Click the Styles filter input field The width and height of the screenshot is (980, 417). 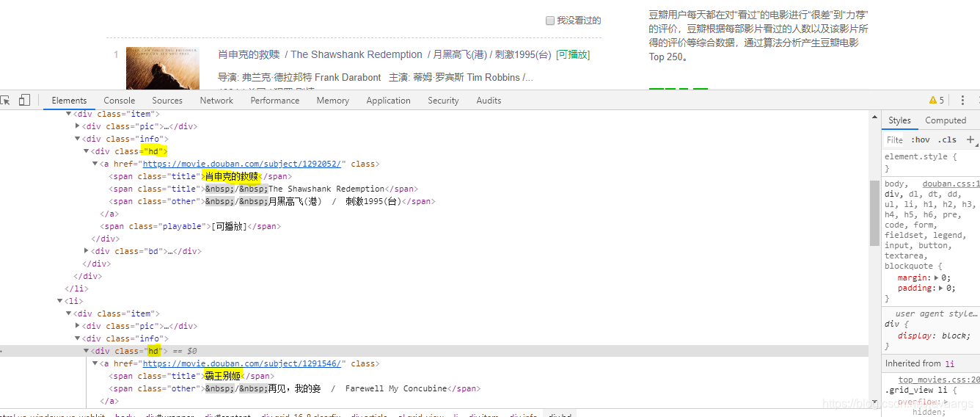click(895, 139)
